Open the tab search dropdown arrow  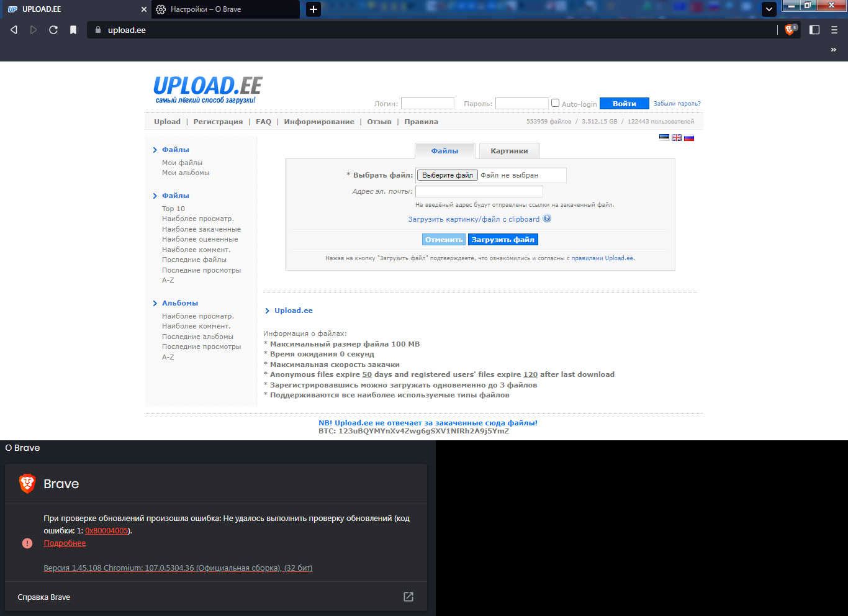[x=769, y=9]
